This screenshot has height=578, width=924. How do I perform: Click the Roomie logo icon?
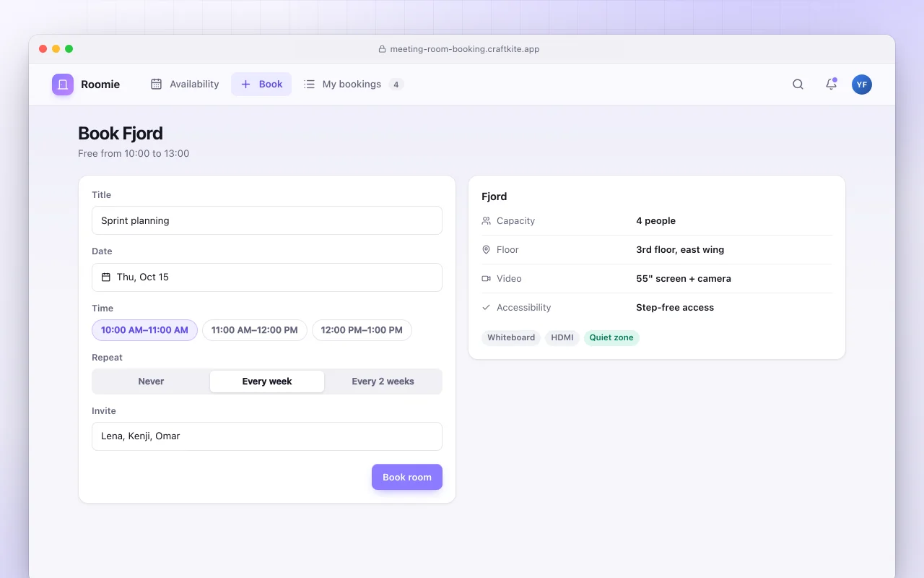(63, 85)
